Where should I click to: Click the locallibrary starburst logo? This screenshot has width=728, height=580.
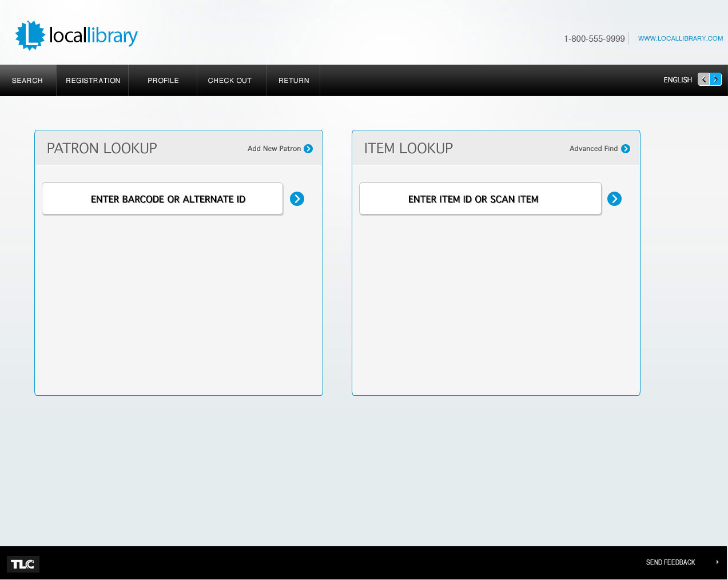point(30,35)
